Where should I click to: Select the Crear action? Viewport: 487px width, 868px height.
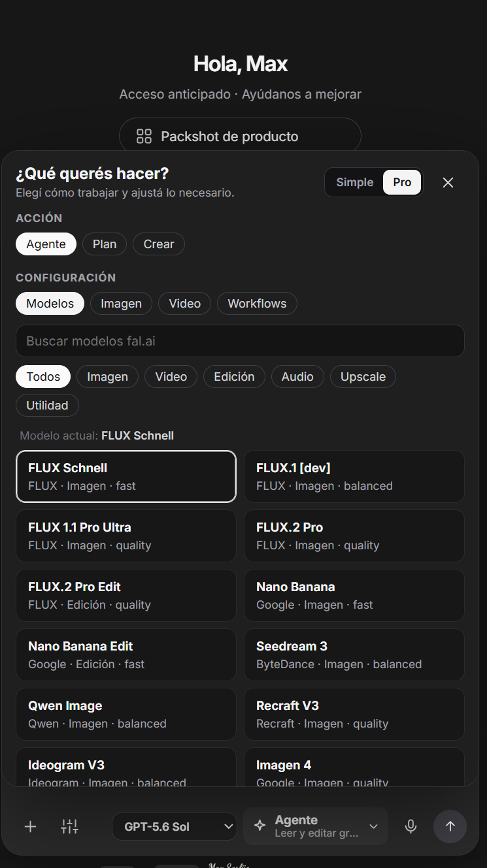click(x=159, y=244)
